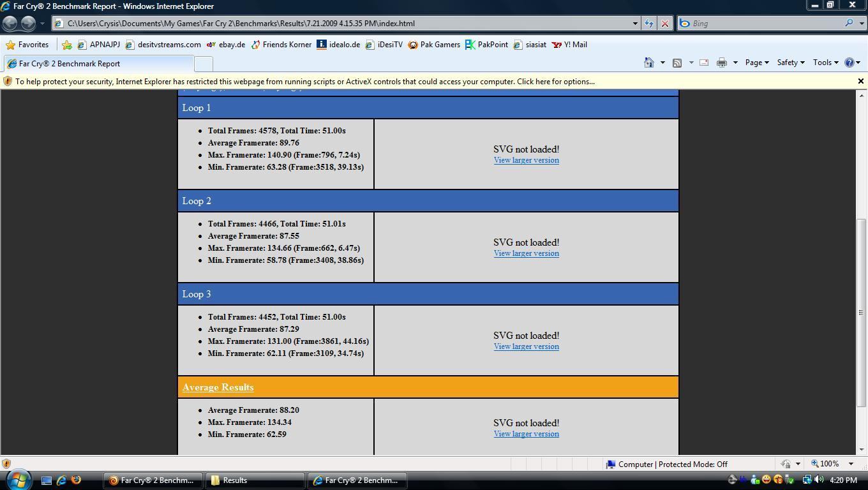The height and width of the screenshot is (490, 868).
Task: Expand the Home button dropdown arrow
Action: click(662, 63)
